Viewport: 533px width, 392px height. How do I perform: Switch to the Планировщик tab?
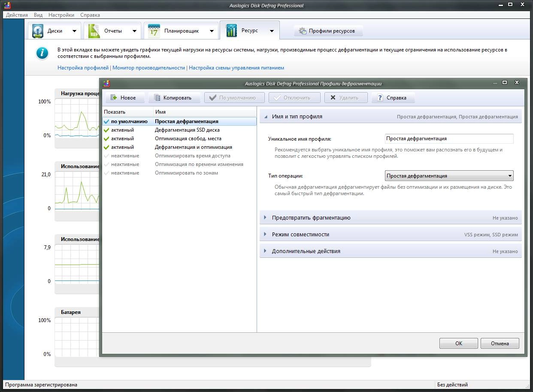tap(181, 31)
